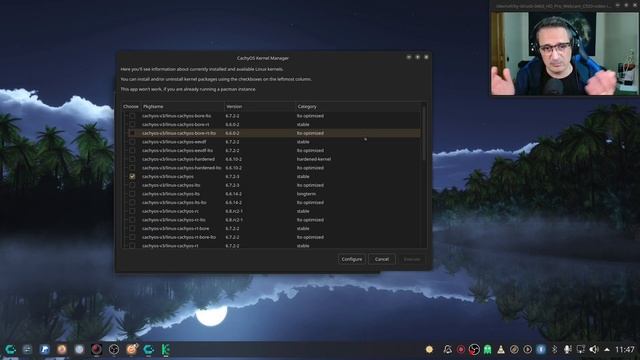Click the red record tray icon
This screenshot has height=360, width=640.
461,349
